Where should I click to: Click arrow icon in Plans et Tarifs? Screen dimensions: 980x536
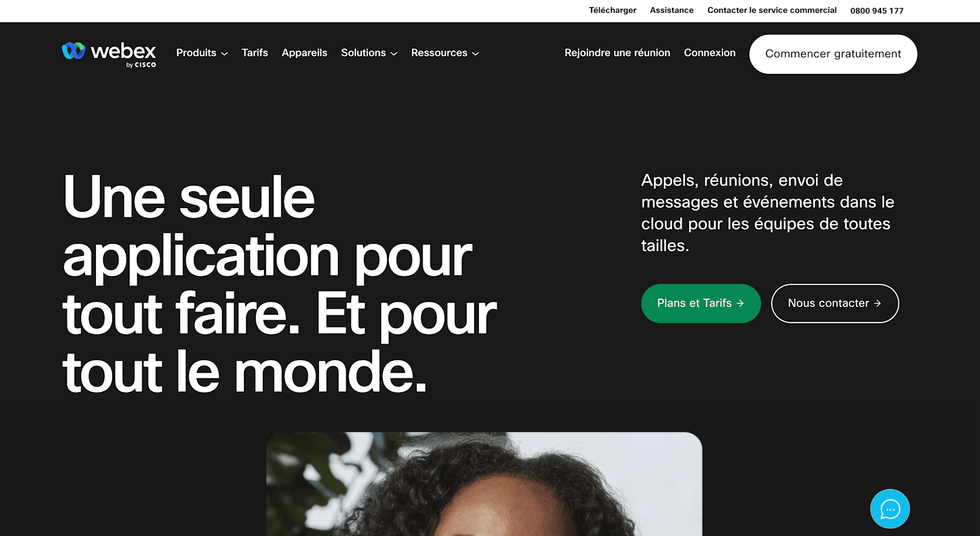(x=740, y=303)
